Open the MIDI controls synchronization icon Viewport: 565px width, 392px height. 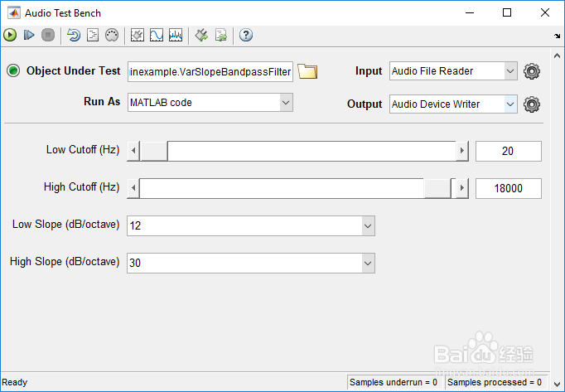coord(112,35)
